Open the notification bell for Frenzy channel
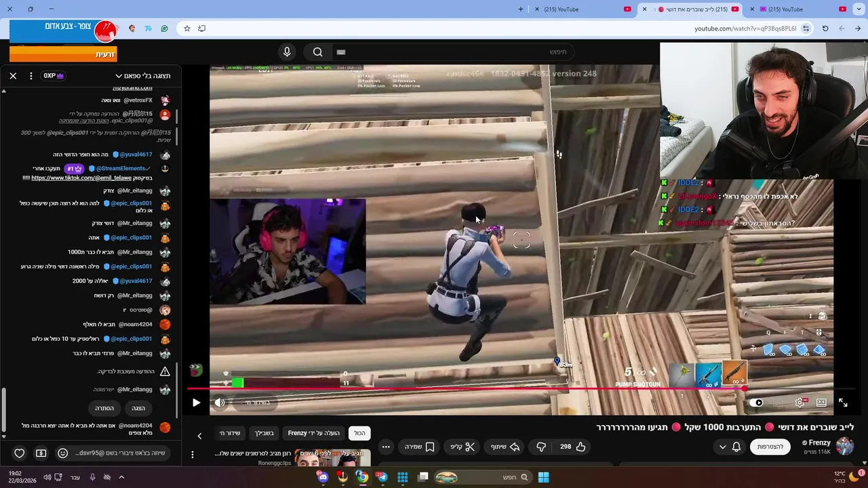Viewport: 868px width, 488px height. [736, 447]
